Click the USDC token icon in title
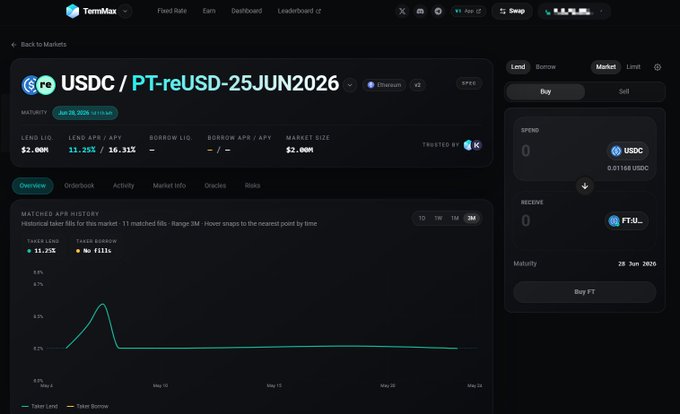Image resolution: width=680 pixels, height=414 pixels. (29, 85)
